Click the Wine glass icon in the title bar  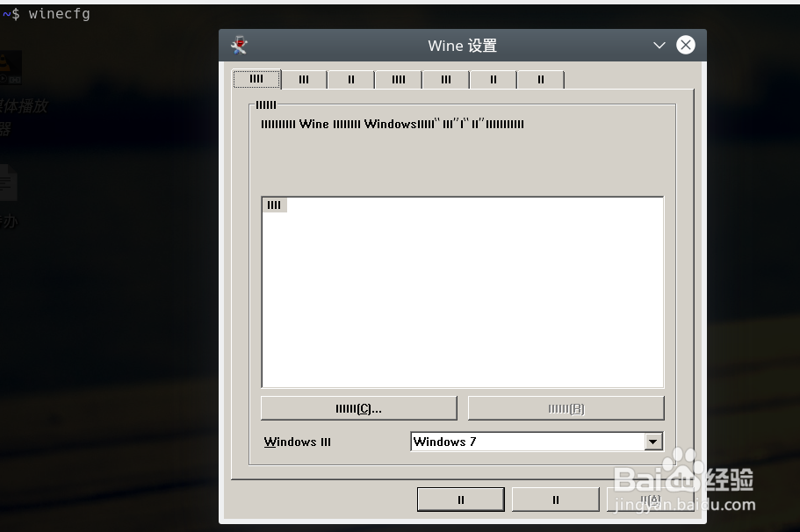click(239, 46)
